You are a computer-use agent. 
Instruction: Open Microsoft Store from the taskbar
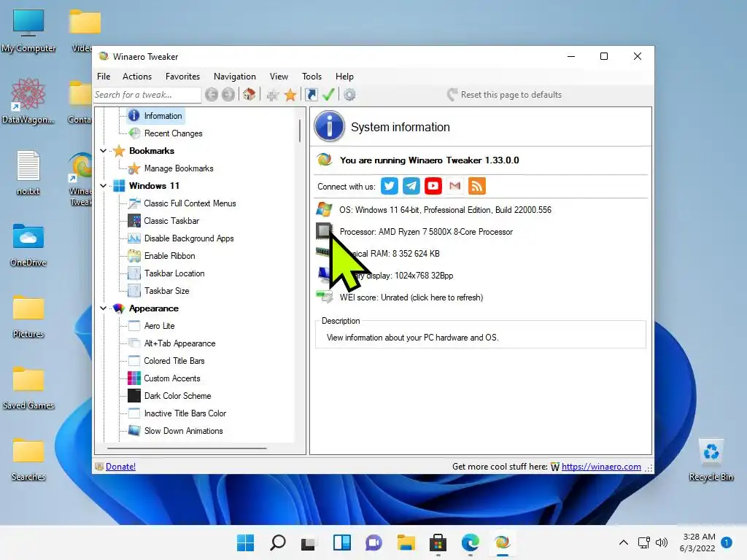point(438,542)
